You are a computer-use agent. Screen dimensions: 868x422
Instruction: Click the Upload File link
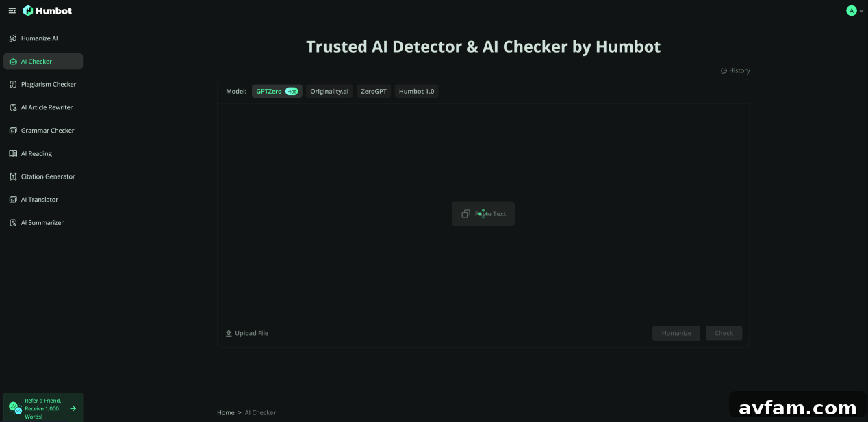pyautogui.click(x=247, y=333)
